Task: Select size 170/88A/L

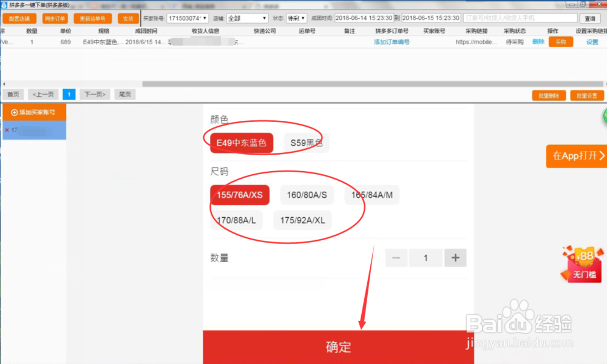Action: pos(236,220)
